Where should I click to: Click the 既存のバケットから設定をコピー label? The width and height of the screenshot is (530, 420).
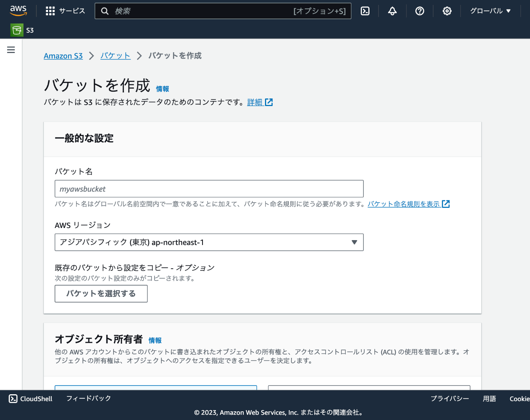pyautogui.click(x=135, y=268)
